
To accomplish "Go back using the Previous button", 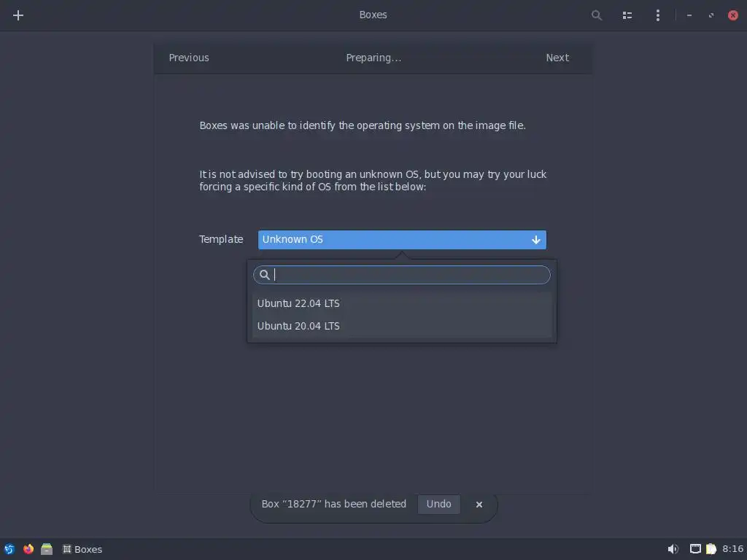I will tap(189, 58).
